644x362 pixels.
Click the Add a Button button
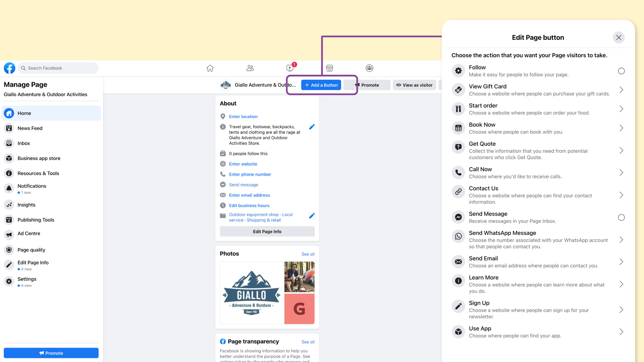click(321, 85)
